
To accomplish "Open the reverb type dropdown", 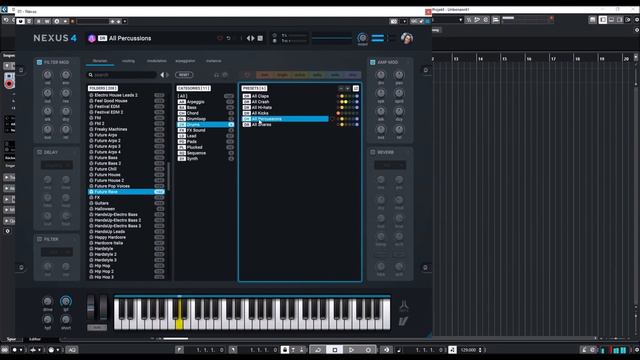I will pyautogui.click(x=390, y=165).
